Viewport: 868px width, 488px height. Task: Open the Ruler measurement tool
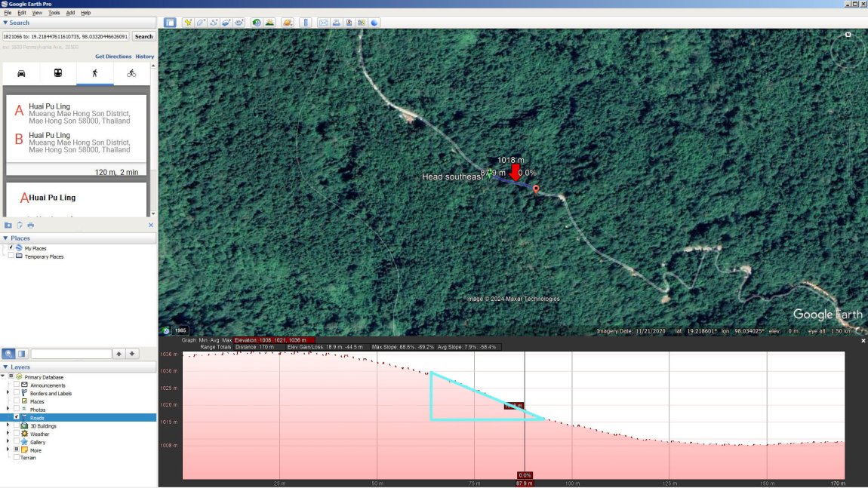pos(305,23)
